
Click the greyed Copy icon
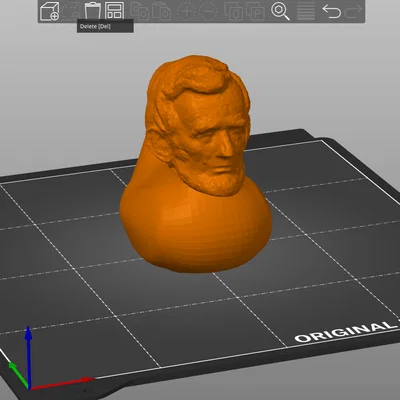click(140, 11)
